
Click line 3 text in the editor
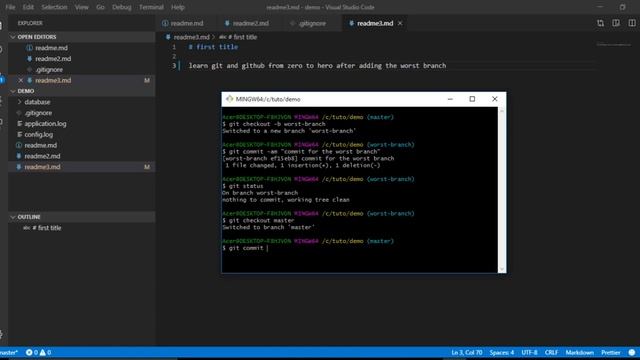(x=317, y=66)
